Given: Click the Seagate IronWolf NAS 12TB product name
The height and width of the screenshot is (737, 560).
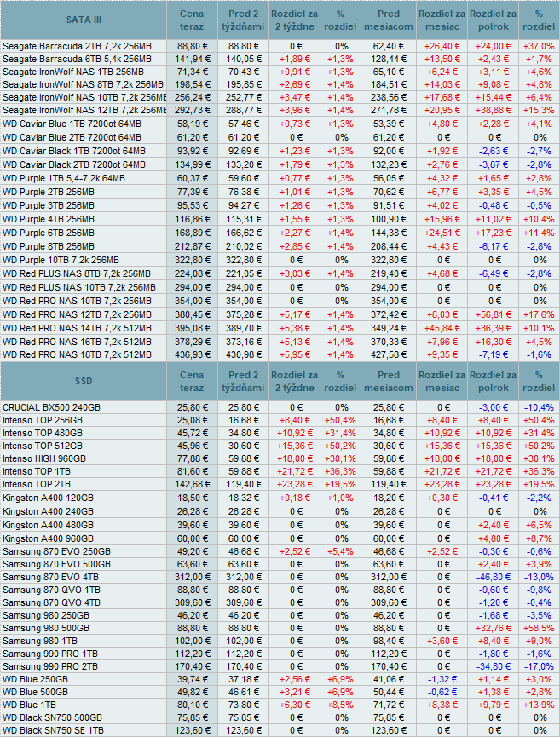Looking at the screenshot, I should click(x=84, y=111).
